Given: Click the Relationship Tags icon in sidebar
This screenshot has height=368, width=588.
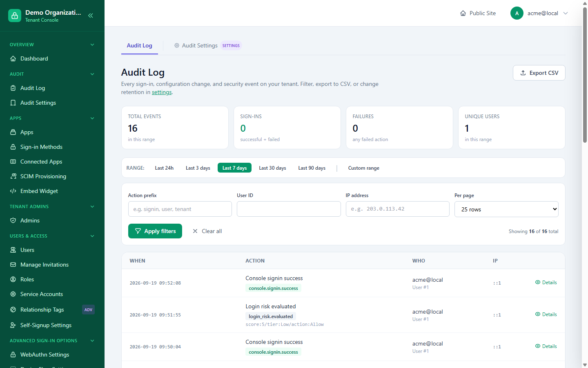Looking at the screenshot, I should click(13, 310).
